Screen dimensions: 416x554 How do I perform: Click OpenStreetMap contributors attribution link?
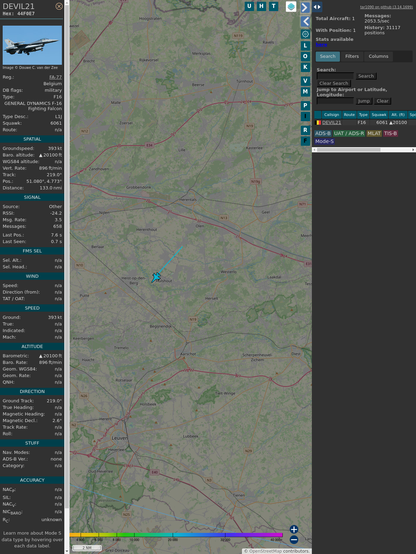tap(276, 551)
